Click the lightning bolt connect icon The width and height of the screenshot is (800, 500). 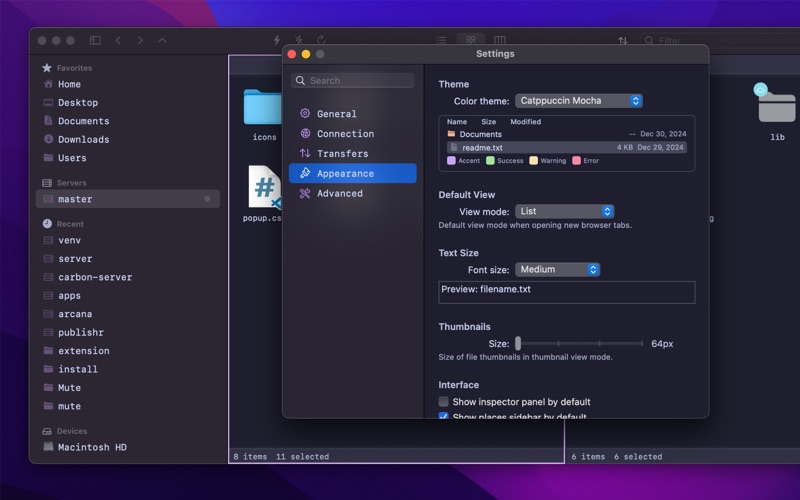pyautogui.click(x=277, y=40)
